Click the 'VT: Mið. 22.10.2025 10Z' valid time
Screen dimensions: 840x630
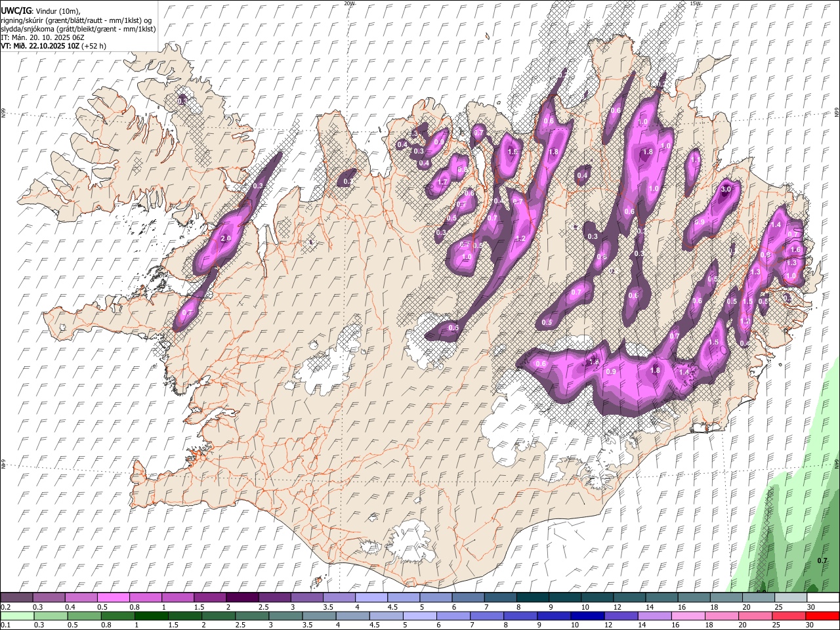(x=40, y=46)
